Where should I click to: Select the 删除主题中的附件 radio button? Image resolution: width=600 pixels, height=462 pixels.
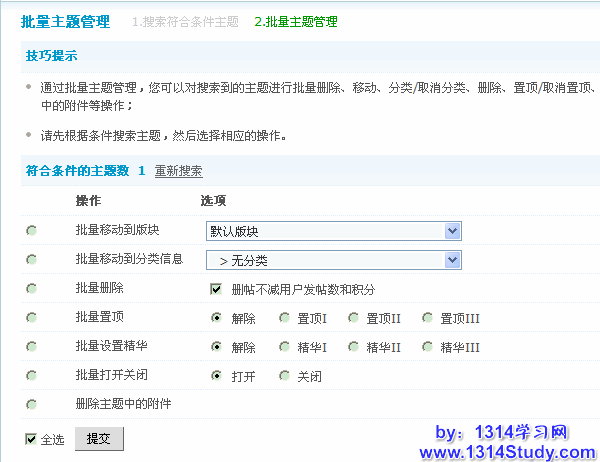click(31, 405)
